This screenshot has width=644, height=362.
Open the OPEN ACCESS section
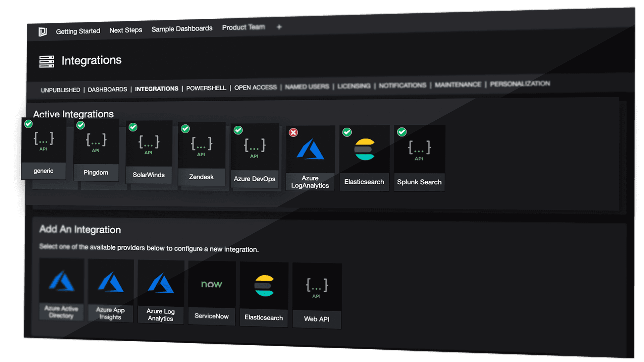tap(256, 87)
